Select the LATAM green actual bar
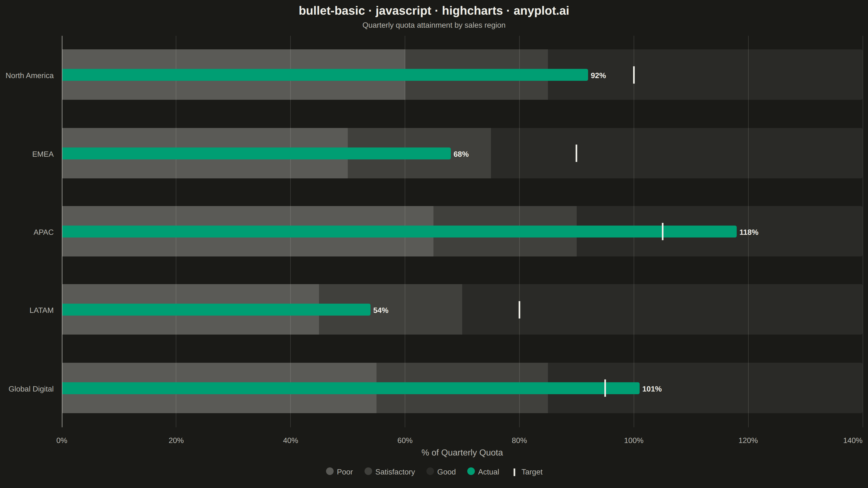Image resolution: width=868 pixels, height=488 pixels. click(x=216, y=310)
